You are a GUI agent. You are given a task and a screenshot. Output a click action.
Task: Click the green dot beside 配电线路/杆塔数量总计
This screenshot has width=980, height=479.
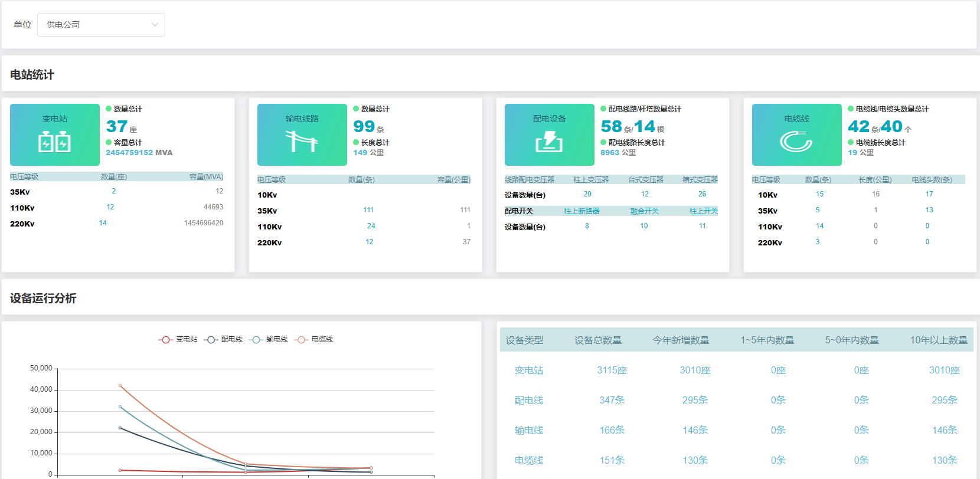[603, 109]
